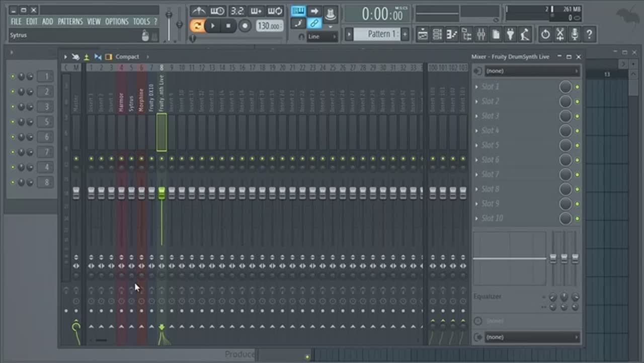Select channel button 5 in the rack
The height and width of the screenshot is (363, 644).
[45, 122]
